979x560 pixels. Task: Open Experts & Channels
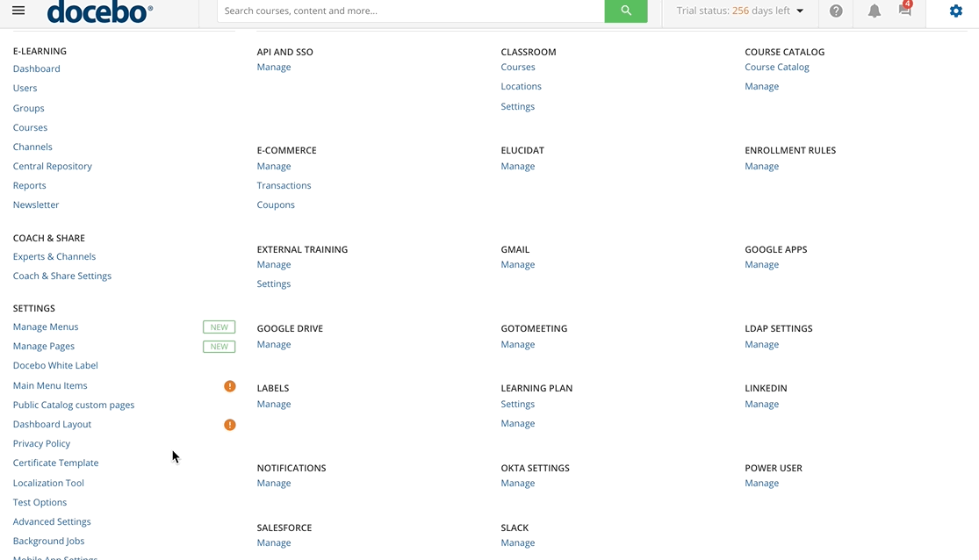54,256
